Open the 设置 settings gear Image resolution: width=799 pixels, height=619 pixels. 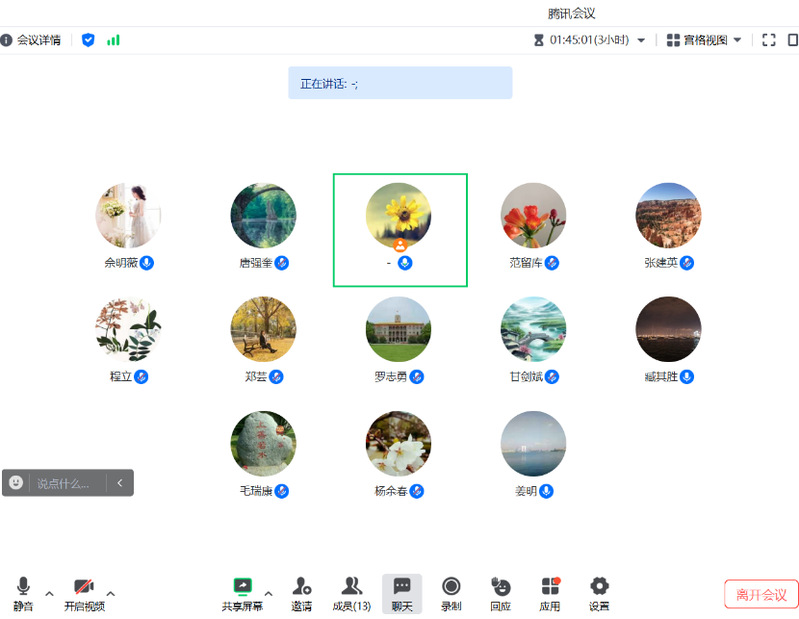[x=599, y=588]
